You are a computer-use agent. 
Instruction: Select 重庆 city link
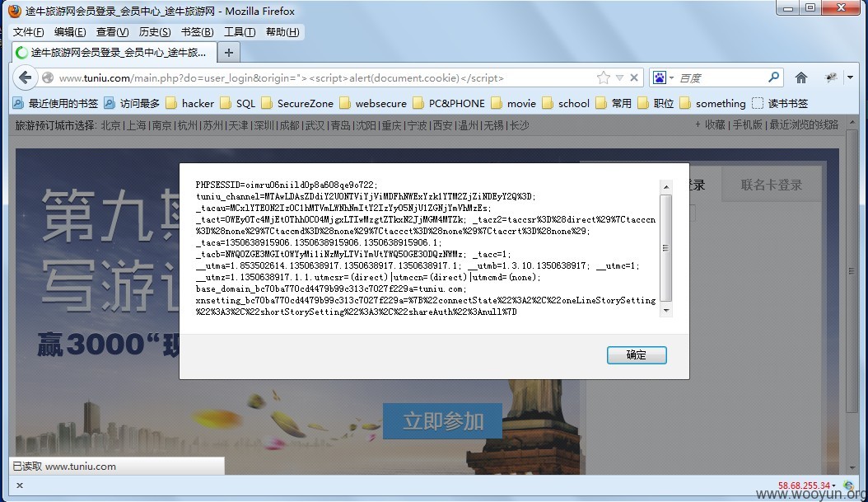click(x=391, y=125)
